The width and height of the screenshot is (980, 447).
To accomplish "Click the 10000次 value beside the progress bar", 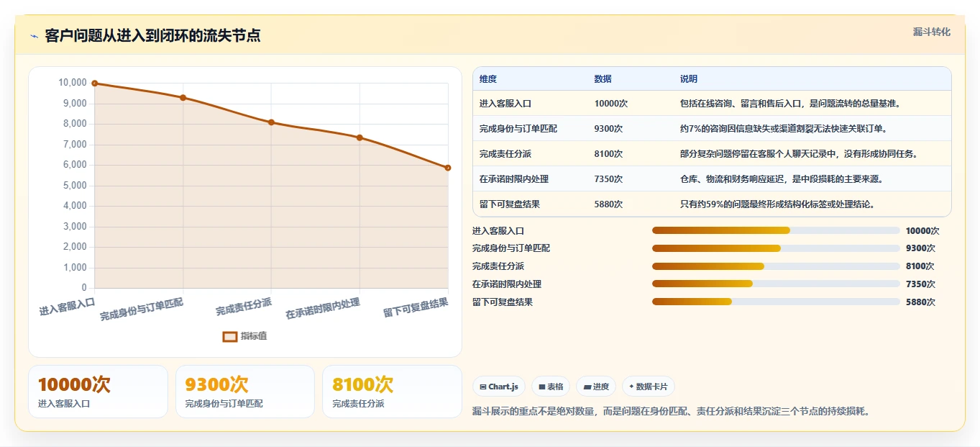I will 922,231.
